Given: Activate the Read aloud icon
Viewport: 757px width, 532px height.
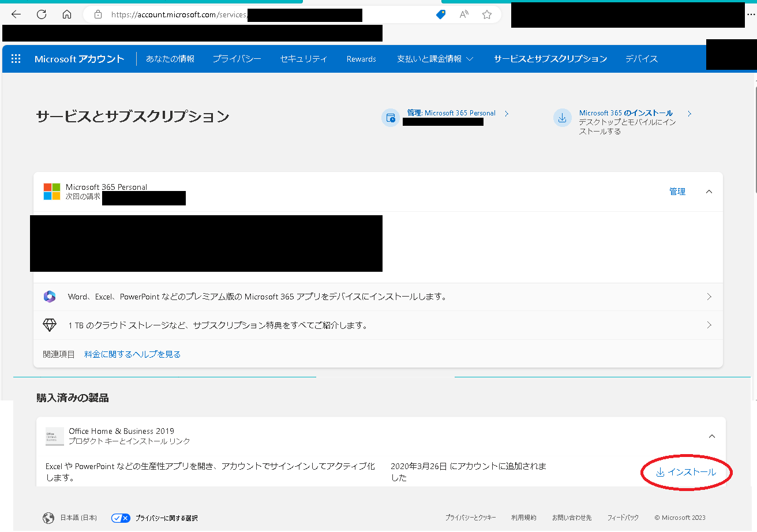Looking at the screenshot, I should click(x=464, y=14).
